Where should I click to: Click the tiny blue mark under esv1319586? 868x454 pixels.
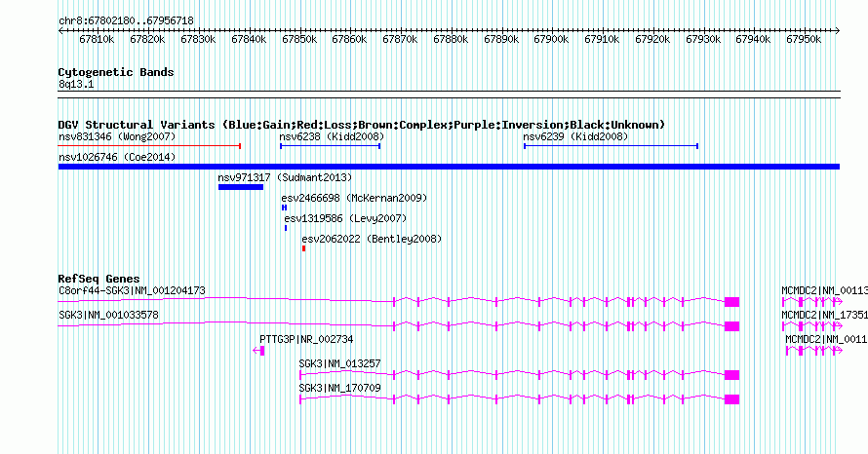pos(286,228)
